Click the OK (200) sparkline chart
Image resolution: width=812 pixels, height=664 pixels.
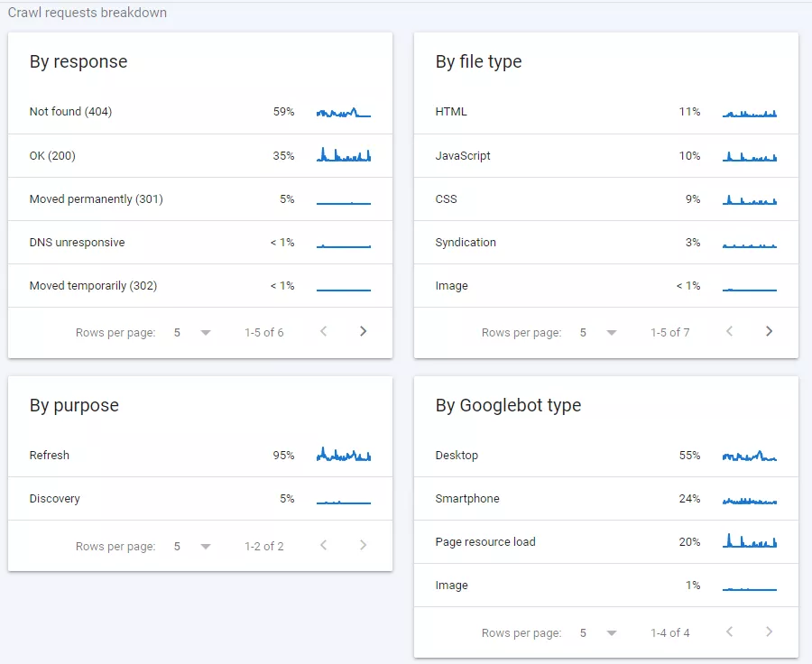point(344,154)
